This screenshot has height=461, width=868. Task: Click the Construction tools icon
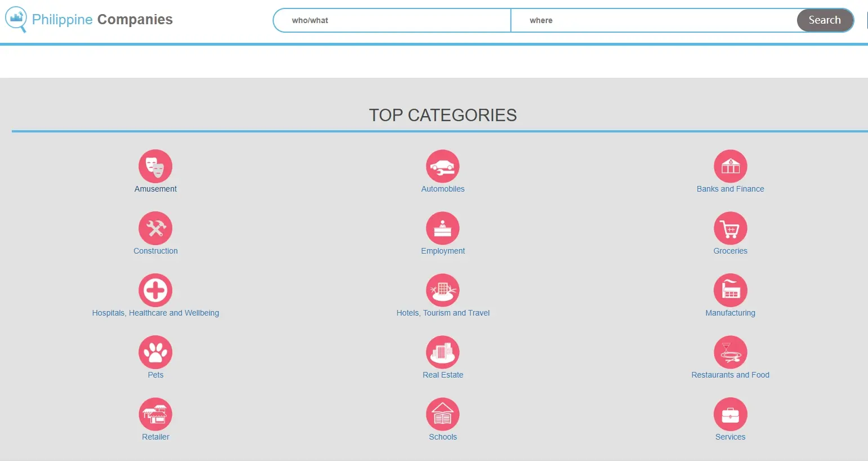155,228
